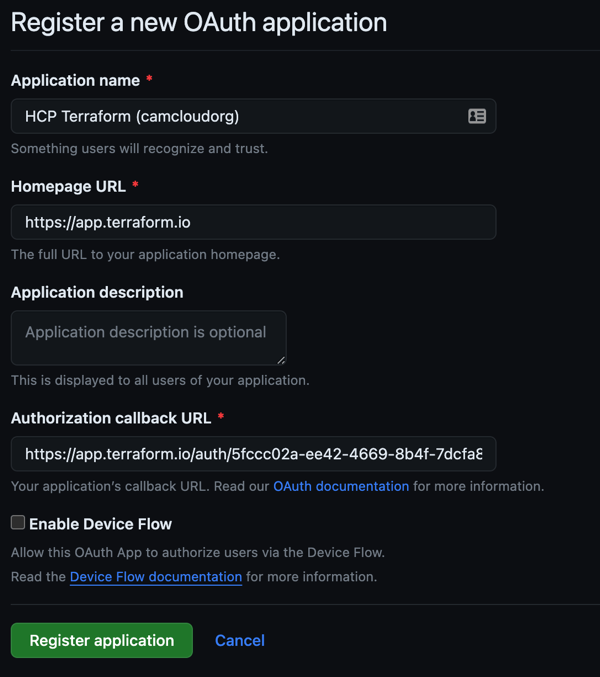
Task: Click the 'Enable Device Flow' label text
Action: (101, 524)
